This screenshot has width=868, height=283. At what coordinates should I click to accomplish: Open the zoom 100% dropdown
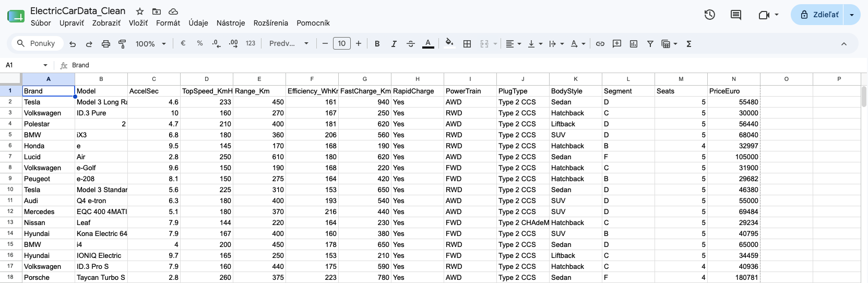[150, 44]
